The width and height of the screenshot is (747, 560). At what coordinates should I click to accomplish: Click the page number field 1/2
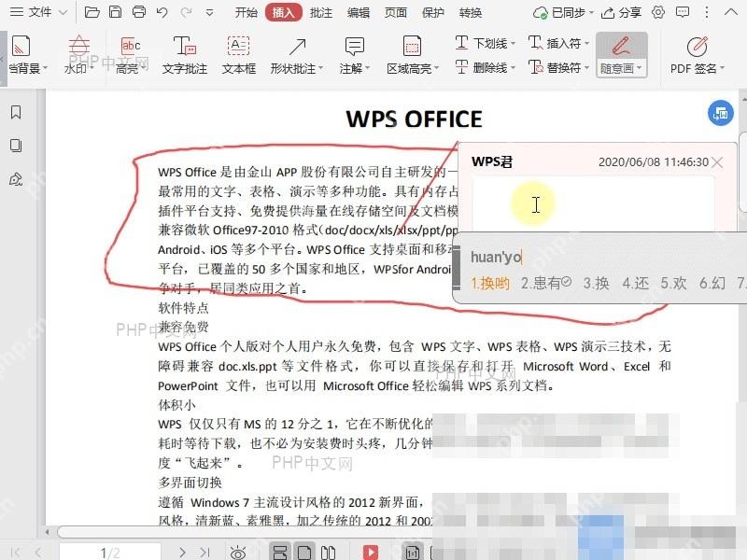(x=110, y=552)
